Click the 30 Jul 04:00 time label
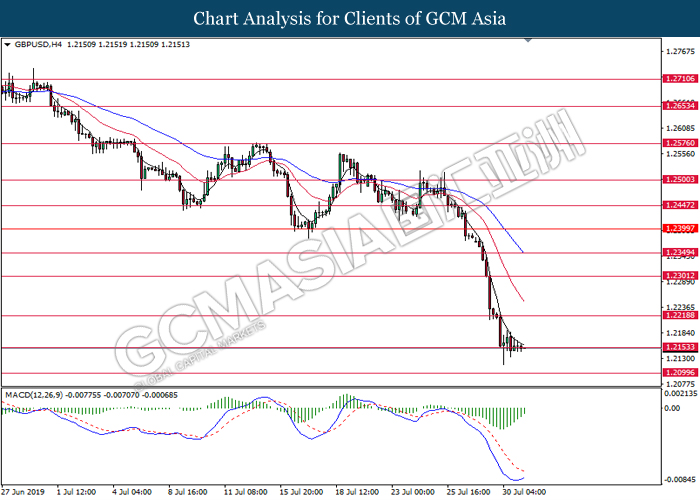Screen dimensions: 700x500 524,492
